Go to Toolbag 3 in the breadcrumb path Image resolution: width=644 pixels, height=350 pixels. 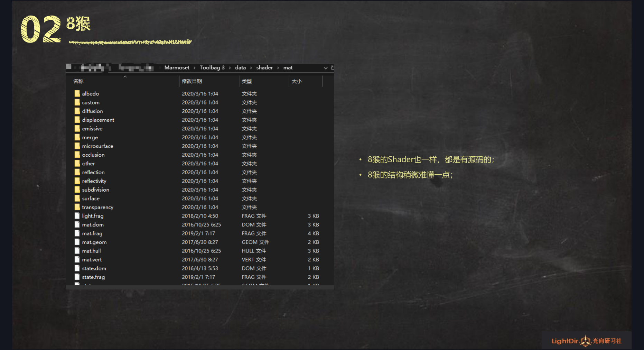pyautogui.click(x=212, y=67)
